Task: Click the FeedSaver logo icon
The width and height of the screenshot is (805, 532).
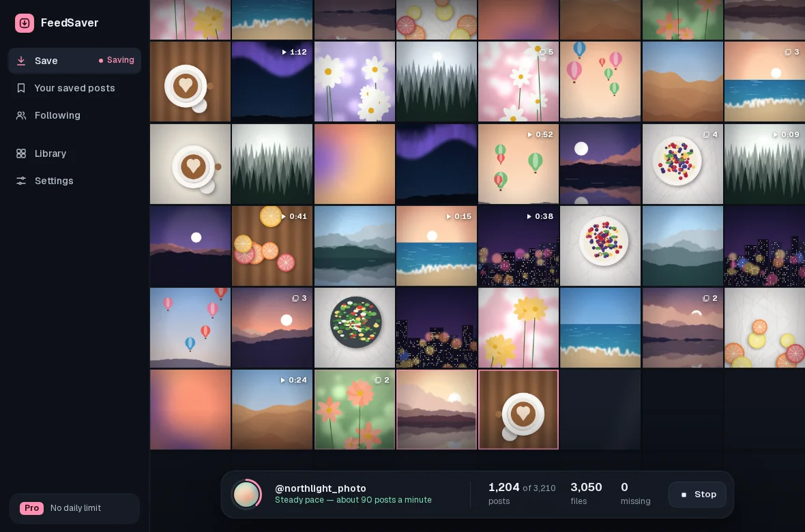Action: pos(25,23)
